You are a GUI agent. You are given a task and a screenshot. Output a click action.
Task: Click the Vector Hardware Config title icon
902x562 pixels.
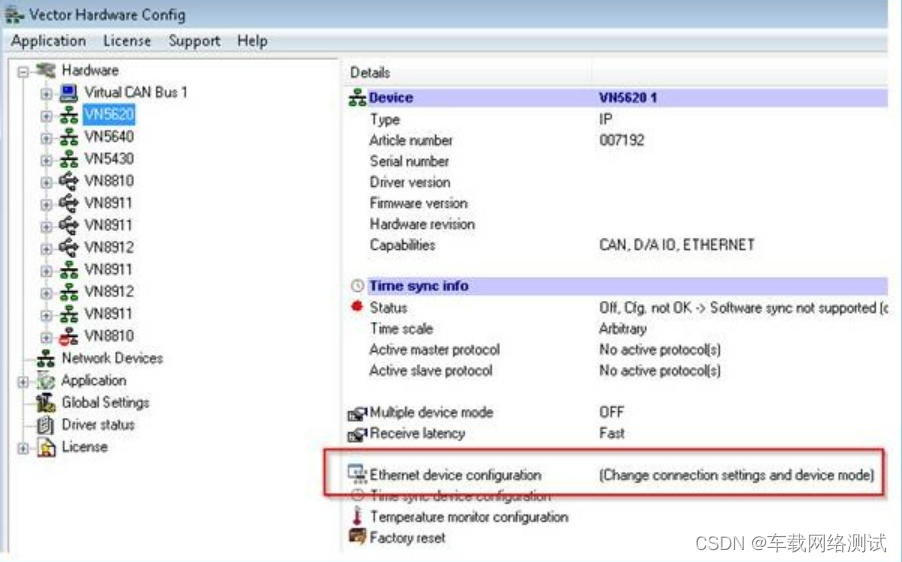[14, 16]
